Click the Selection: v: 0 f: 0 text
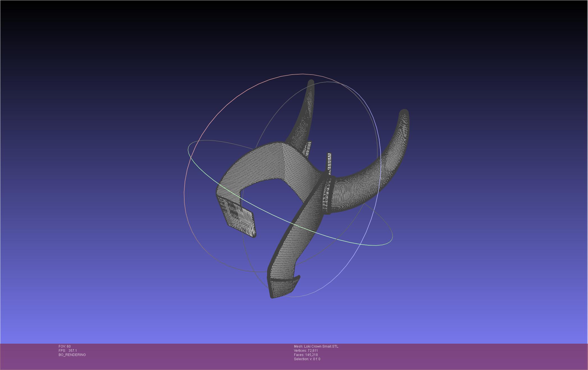This screenshot has width=588, height=370. point(307,359)
